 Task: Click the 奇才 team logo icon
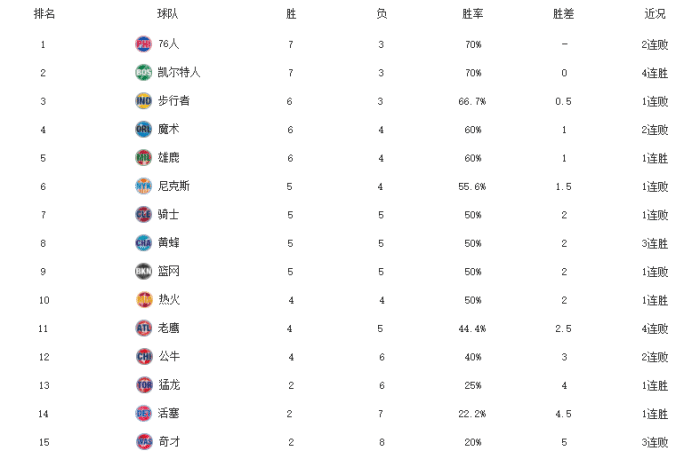[x=143, y=441]
